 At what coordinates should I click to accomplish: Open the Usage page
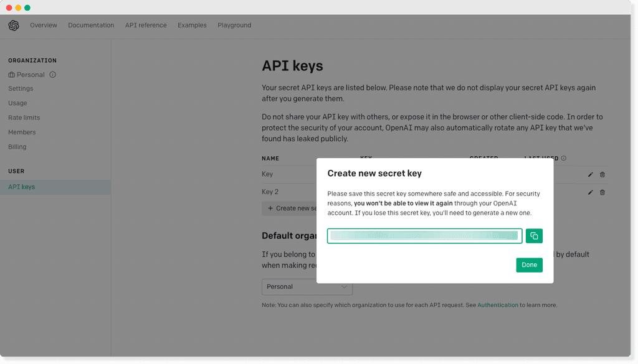click(17, 103)
